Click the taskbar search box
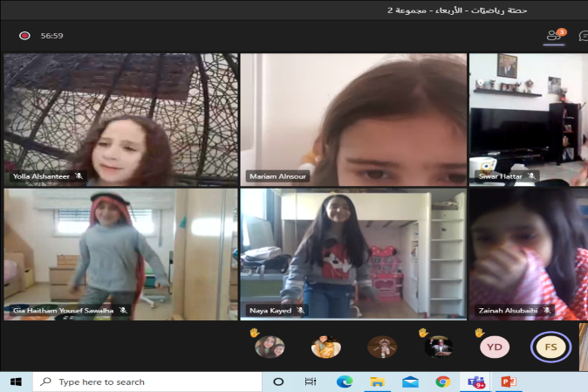The width and height of the screenshot is (588, 392). (147, 382)
